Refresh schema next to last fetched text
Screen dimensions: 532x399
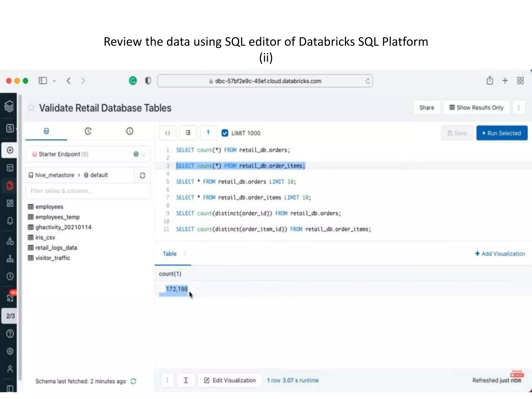point(133,381)
